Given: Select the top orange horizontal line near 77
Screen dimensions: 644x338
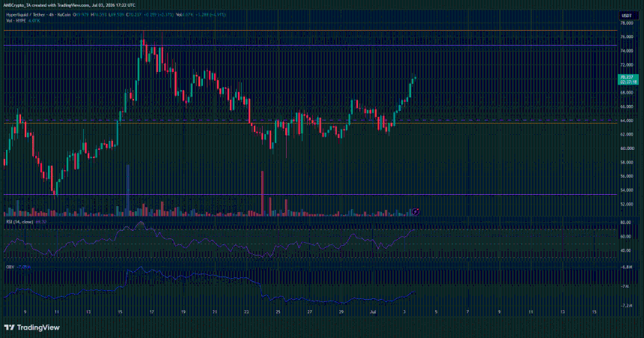Looking at the screenshot, I should 310,31.
